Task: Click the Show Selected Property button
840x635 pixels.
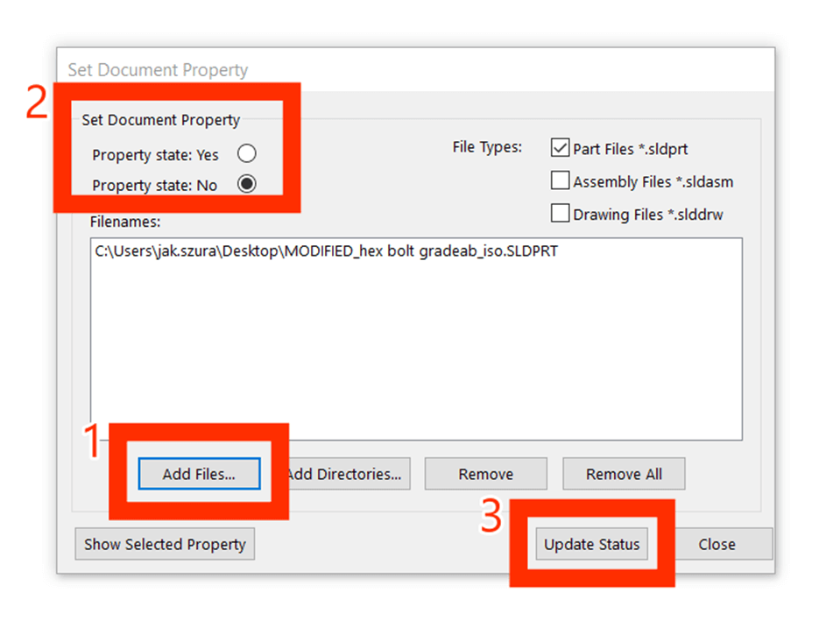Action: [x=165, y=544]
